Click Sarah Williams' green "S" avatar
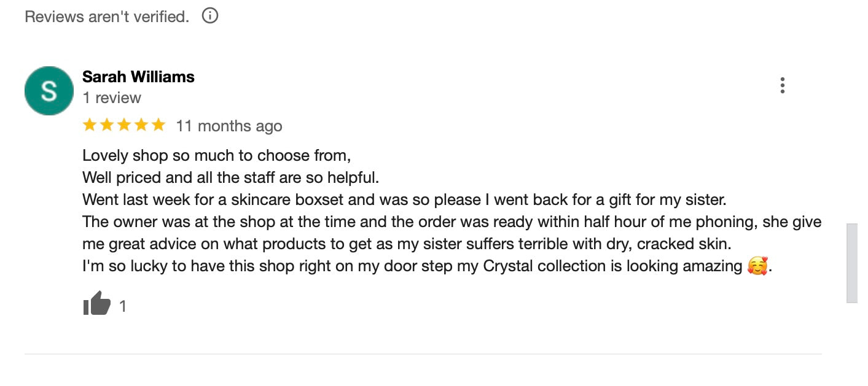The width and height of the screenshot is (868, 386). [x=49, y=91]
